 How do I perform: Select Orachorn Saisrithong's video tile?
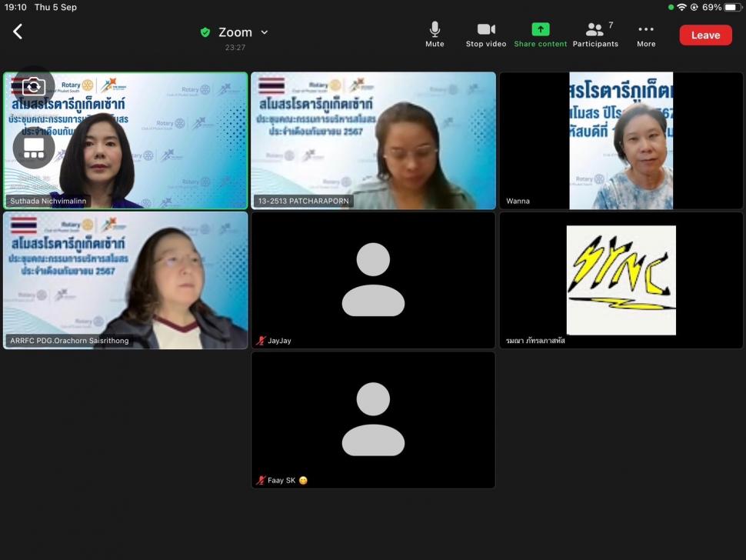click(125, 280)
